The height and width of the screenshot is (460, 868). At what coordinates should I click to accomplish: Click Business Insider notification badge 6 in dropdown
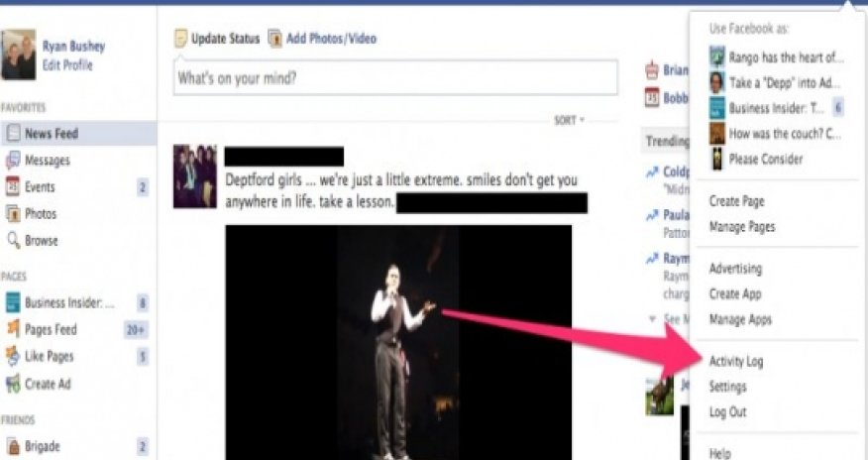(838, 108)
